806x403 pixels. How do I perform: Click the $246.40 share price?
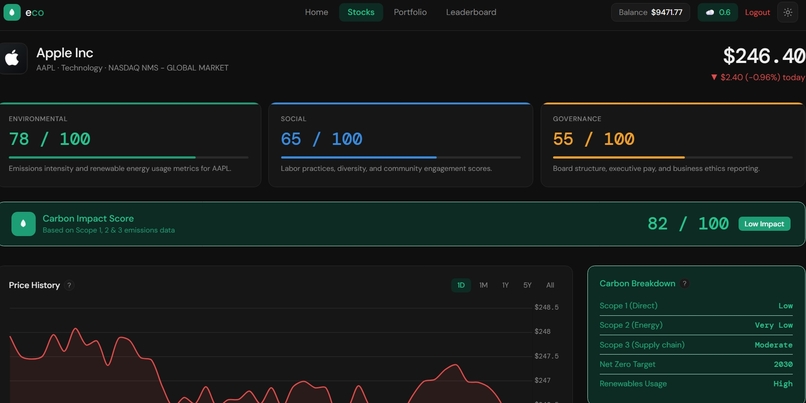pos(764,56)
